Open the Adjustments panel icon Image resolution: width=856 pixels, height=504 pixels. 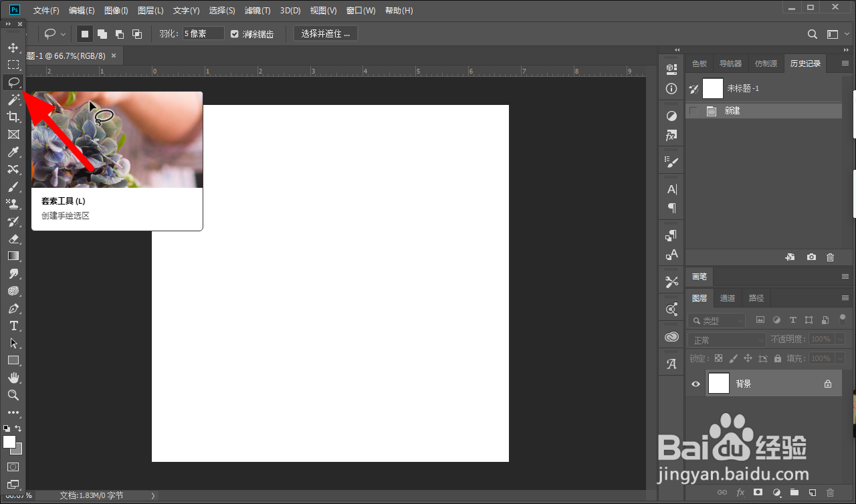pos(672,116)
